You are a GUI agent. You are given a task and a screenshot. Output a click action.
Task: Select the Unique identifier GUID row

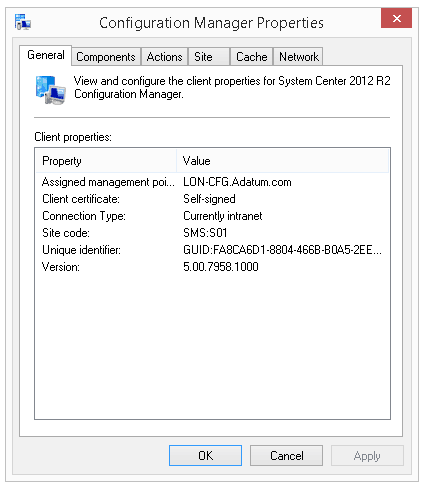pyautogui.click(x=212, y=250)
